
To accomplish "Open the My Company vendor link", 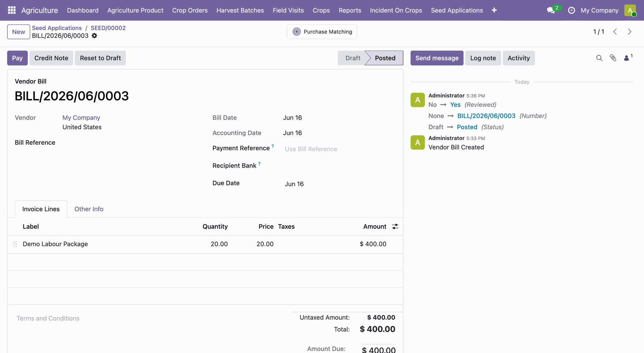I will click(81, 118).
